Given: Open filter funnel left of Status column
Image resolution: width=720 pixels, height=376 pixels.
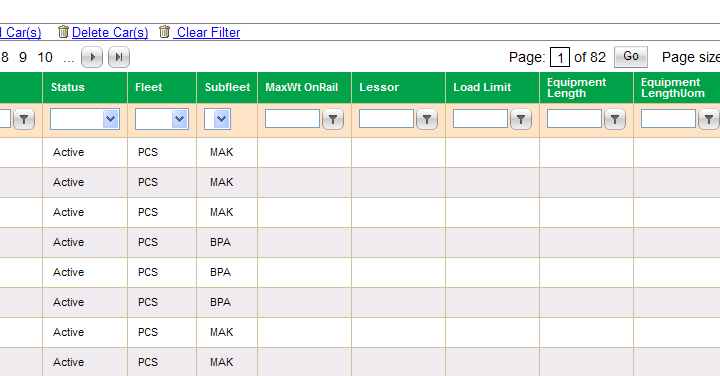Looking at the screenshot, I should 24,119.
